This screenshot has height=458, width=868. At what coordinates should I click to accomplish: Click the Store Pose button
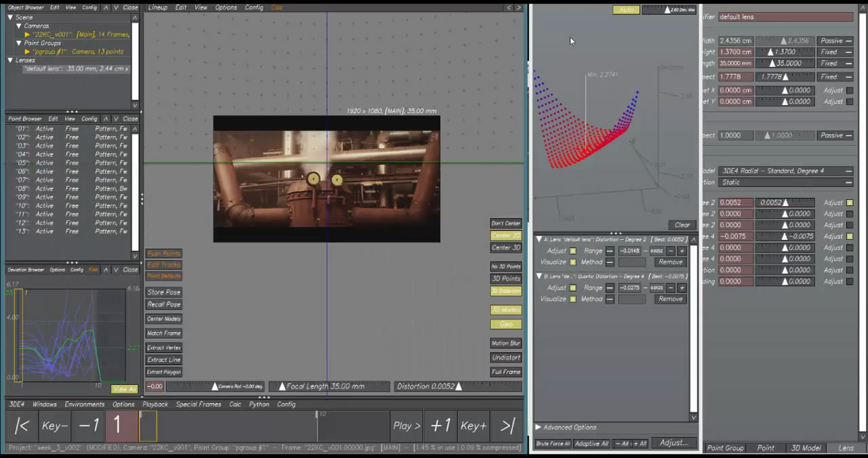point(163,292)
